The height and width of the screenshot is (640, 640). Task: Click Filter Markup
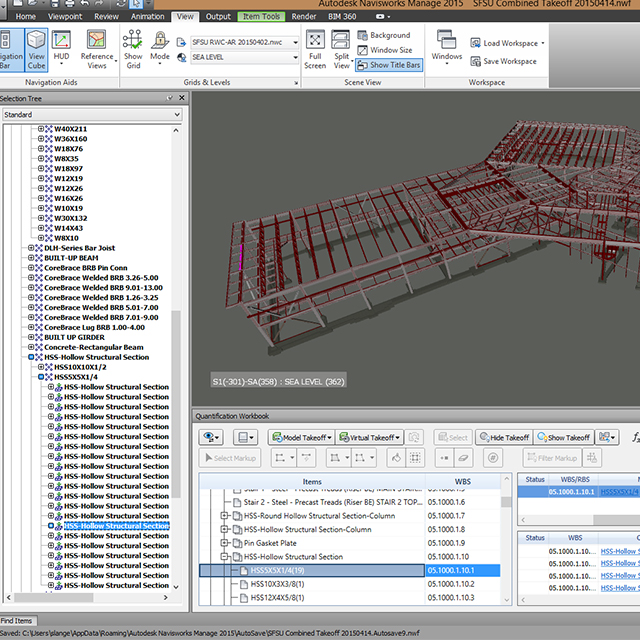(x=552, y=458)
